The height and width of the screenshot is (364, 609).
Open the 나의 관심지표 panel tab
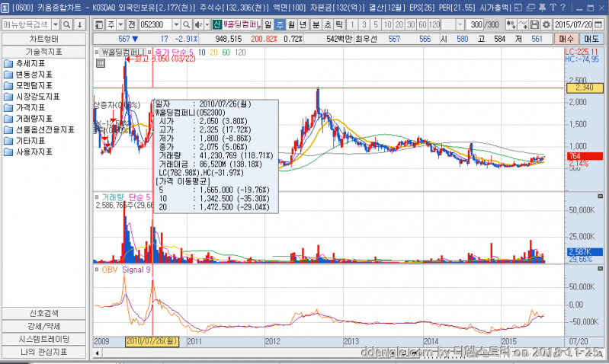click(x=44, y=352)
